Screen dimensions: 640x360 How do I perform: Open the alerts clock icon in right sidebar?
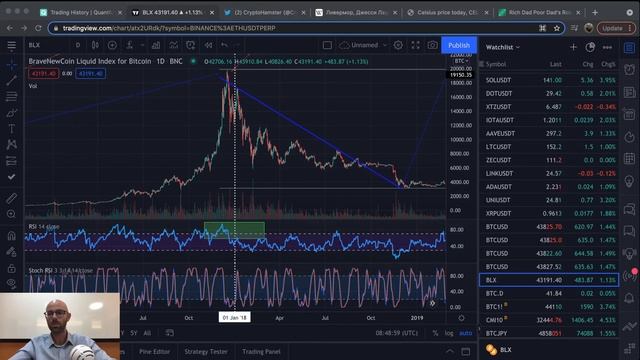click(630, 69)
